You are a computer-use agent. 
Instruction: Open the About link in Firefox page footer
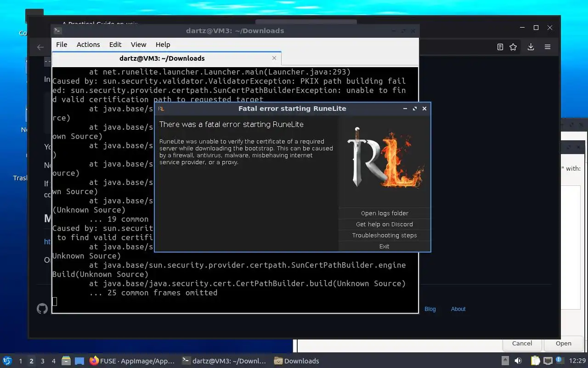coord(458,309)
